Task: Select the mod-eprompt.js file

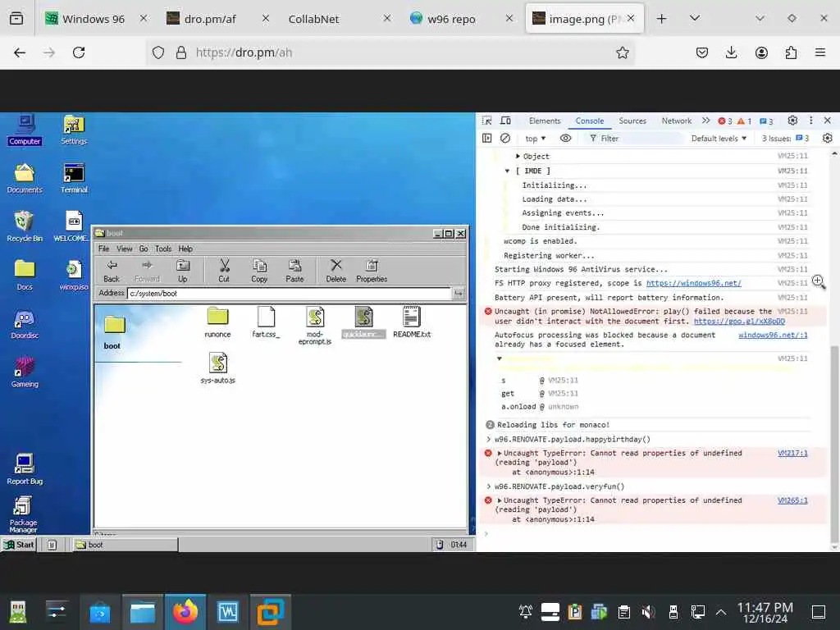Action: 315,326
